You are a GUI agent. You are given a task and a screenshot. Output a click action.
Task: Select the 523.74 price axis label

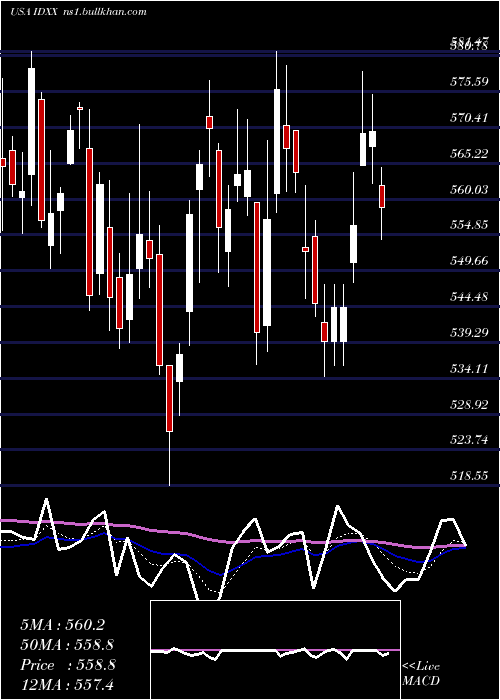pyautogui.click(x=470, y=440)
